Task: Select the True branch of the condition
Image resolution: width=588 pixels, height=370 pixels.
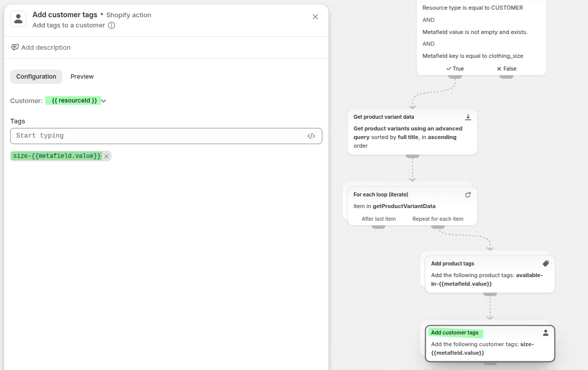Action: point(455,69)
